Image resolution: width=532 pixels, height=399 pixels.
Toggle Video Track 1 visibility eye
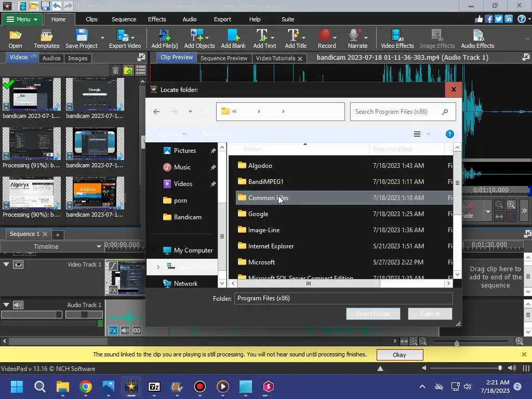pyautogui.click(x=18, y=264)
